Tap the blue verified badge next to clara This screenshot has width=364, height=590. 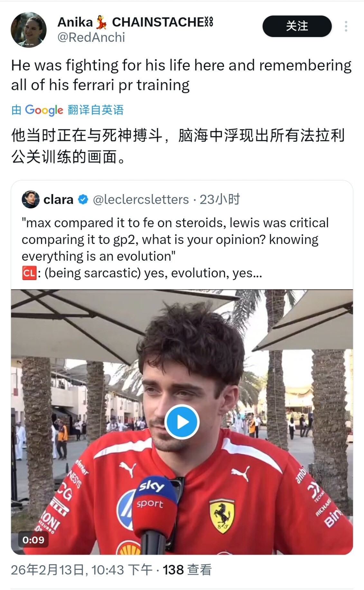[x=83, y=200]
